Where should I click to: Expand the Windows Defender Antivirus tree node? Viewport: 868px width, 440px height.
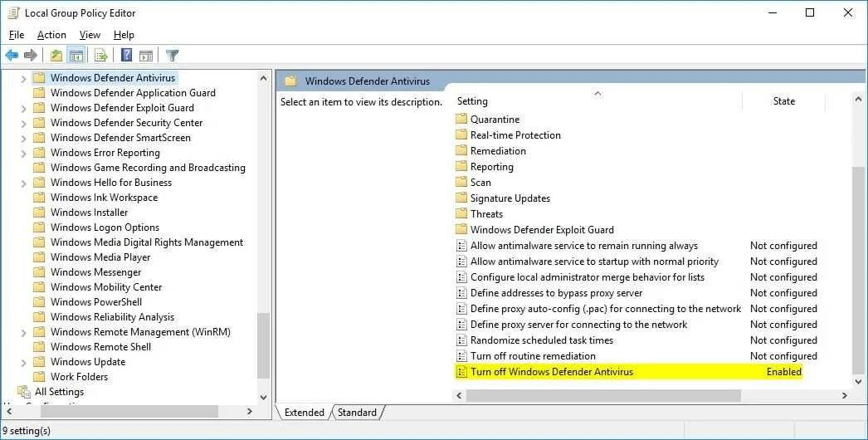tap(23, 79)
